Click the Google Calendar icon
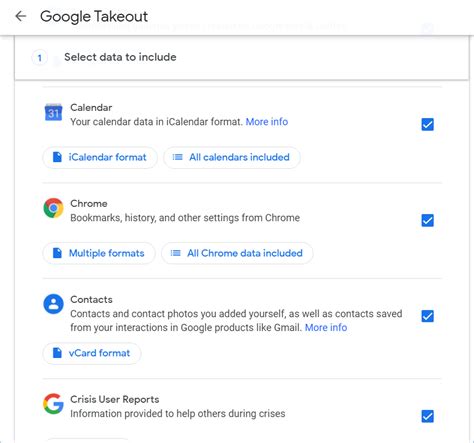The height and width of the screenshot is (443, 474). pyautogui.click(x=53, y=112)
